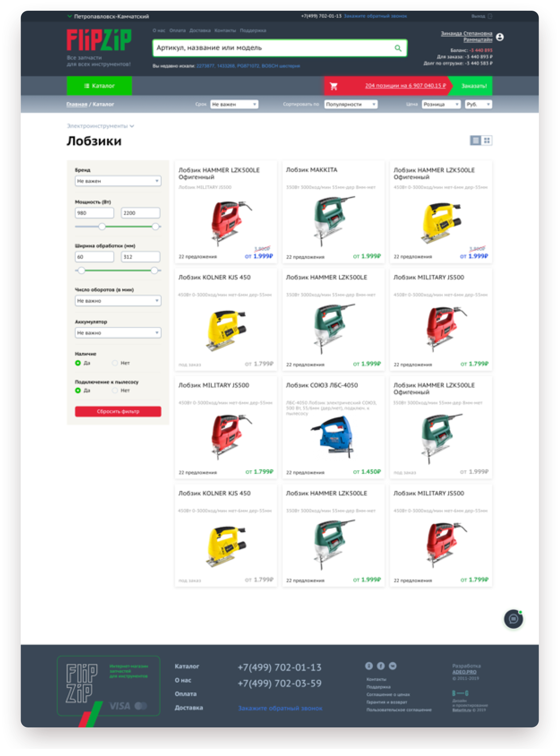The width and height of the screenshot is (560, 756).
Task: Click the FlipZip outline logo in footer
Action: click(x=82, y=683)
